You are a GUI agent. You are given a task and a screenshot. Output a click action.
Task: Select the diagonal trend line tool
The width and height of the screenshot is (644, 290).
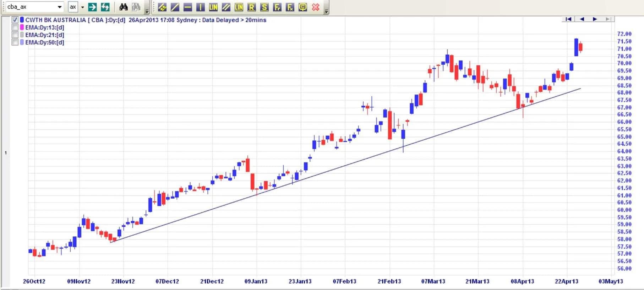click(175, 7)
